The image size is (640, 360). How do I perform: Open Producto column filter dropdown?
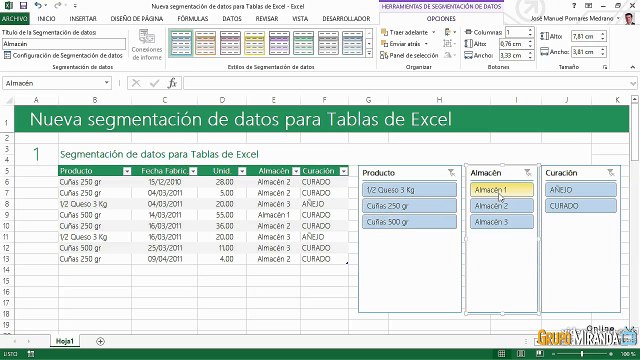[127, 171]
